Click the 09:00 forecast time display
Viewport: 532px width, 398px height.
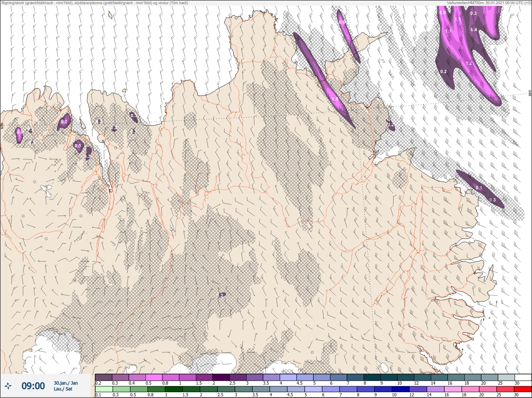click(x=33, y=386)
